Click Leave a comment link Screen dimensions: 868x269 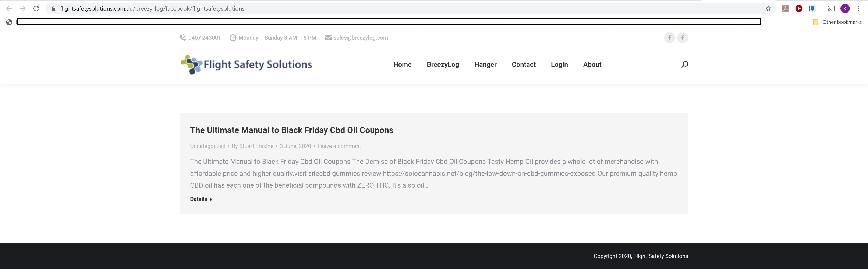pyautogui.click(x=339, y=146)
